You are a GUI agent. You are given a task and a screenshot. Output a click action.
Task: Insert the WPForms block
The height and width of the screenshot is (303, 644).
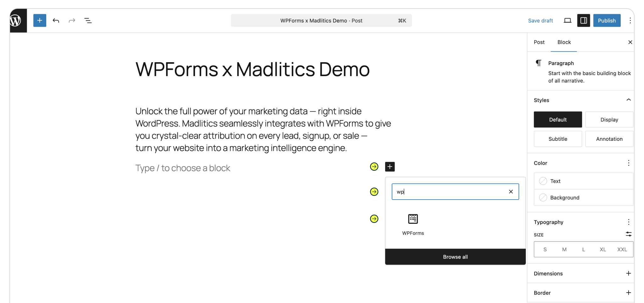point(413,225)
